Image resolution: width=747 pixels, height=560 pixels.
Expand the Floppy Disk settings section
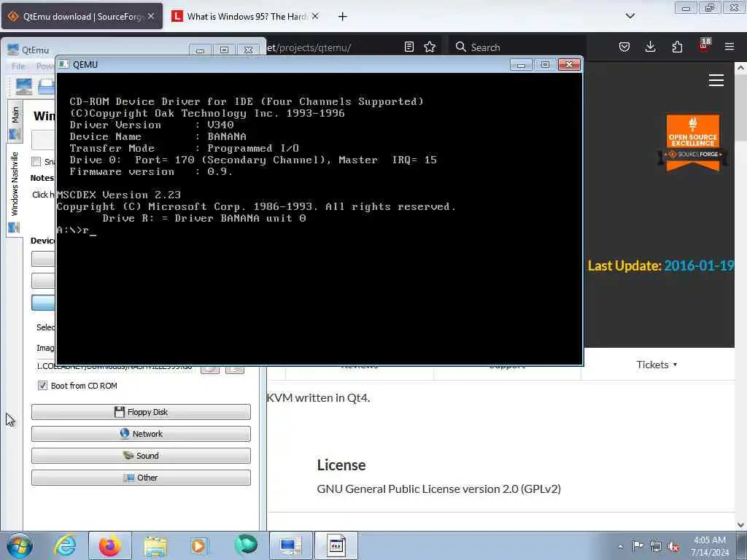141,412
